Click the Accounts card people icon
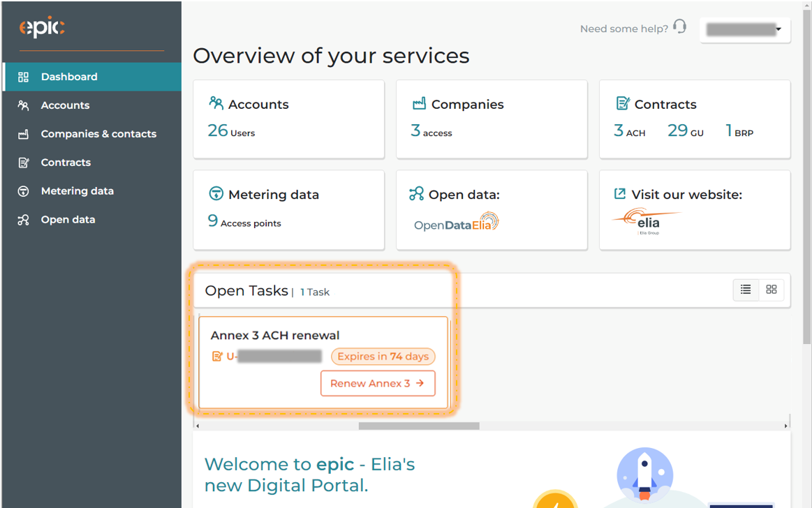This screenshot has width=812, height=508. (x=216, y=103)
